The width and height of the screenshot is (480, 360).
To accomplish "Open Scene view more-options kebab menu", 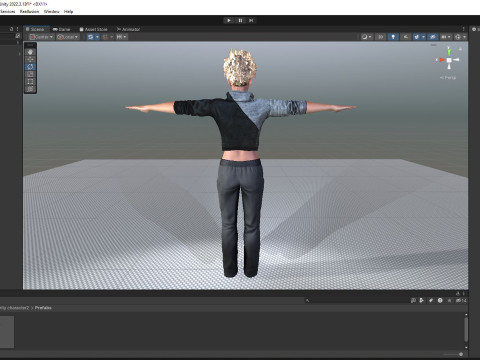I will tap(463, 29).
